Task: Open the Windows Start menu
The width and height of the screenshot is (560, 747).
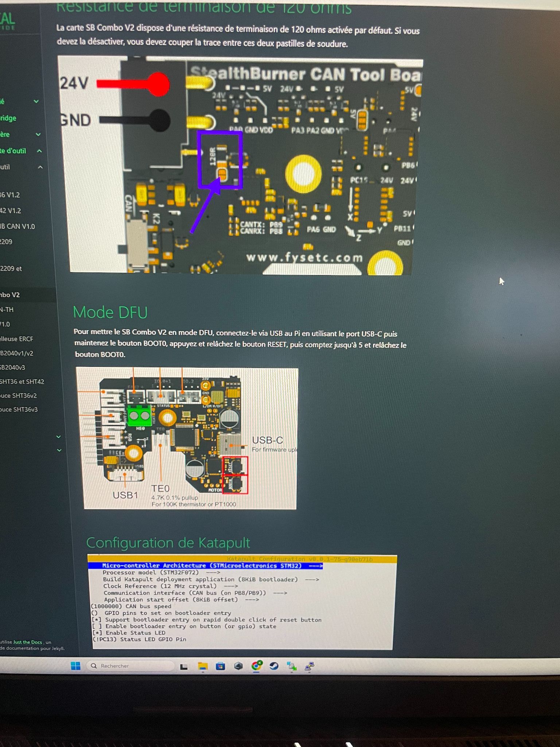Action: click(x=75, y=666)
